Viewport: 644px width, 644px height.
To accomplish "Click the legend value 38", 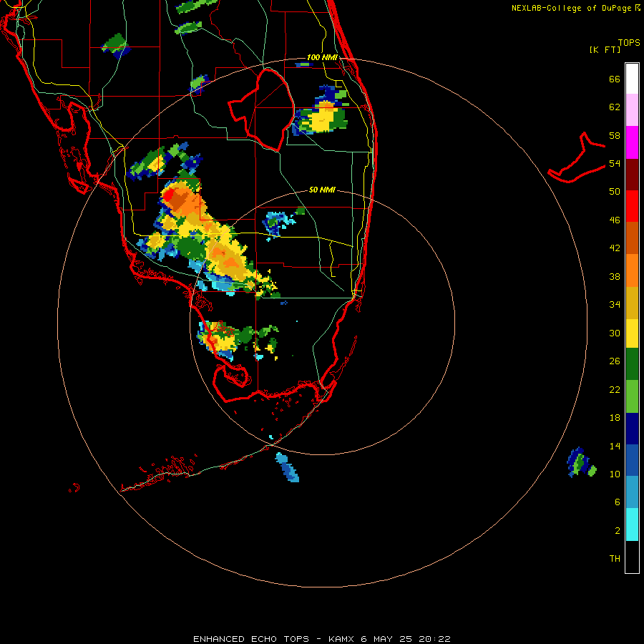I will pyautogui.click(x=615, y=277).
